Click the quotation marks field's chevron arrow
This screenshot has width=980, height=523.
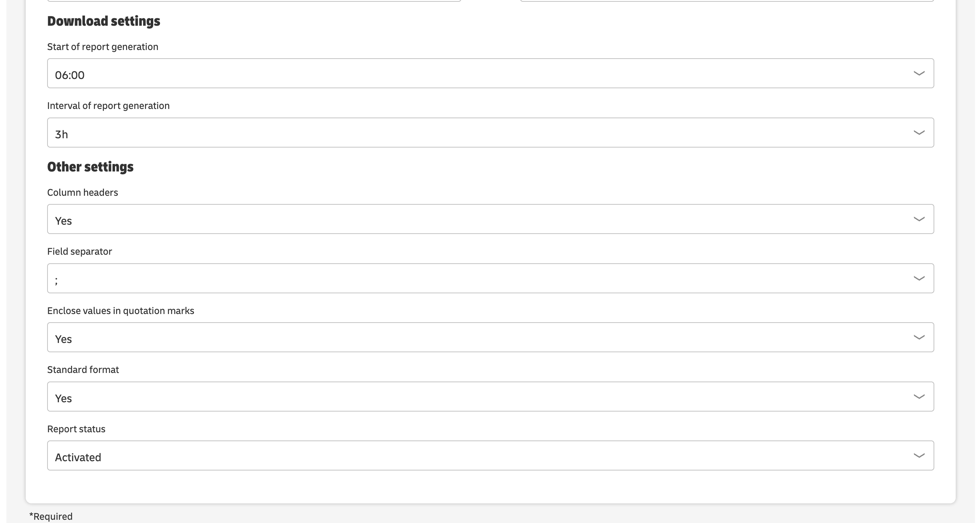click(919, 337)
